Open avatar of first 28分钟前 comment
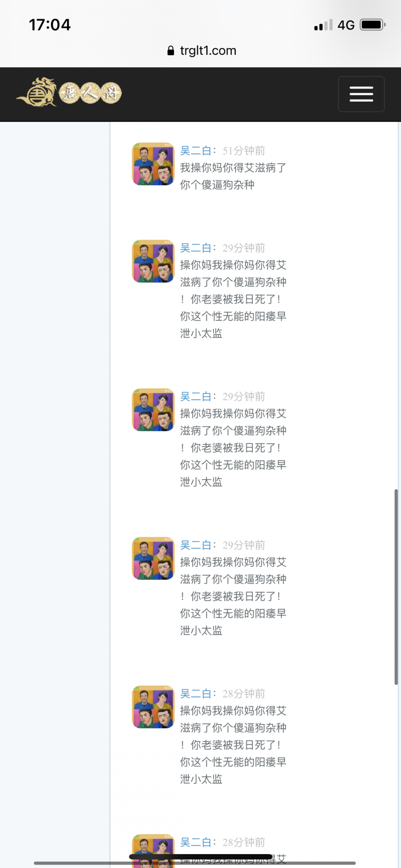The width and height of the screenshot is (401, 868). click(153, 707)
